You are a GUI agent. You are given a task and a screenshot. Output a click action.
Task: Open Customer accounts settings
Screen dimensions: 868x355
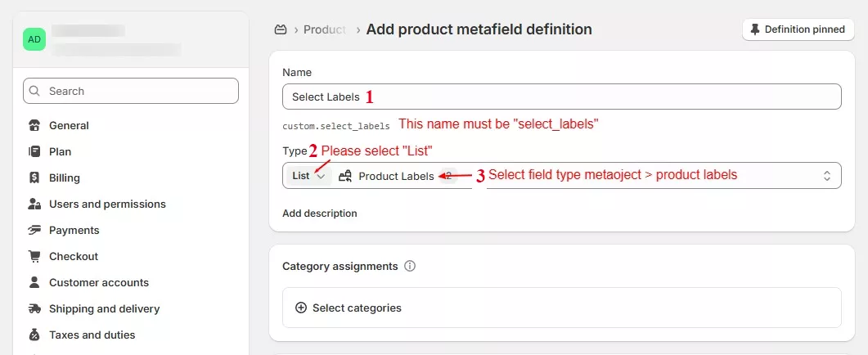(x=98, y=283)
